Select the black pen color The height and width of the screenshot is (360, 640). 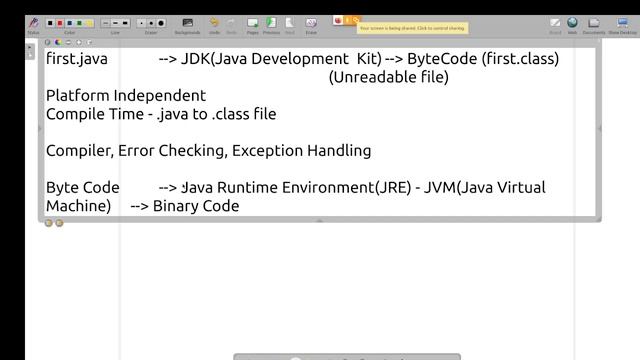tap(50, 23)
